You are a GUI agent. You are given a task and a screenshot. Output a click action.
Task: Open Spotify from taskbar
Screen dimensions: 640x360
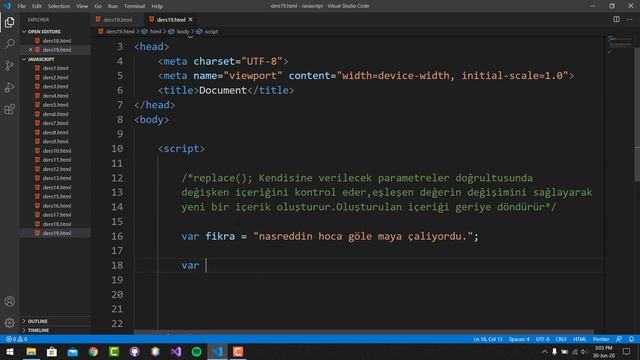point(196,352)
